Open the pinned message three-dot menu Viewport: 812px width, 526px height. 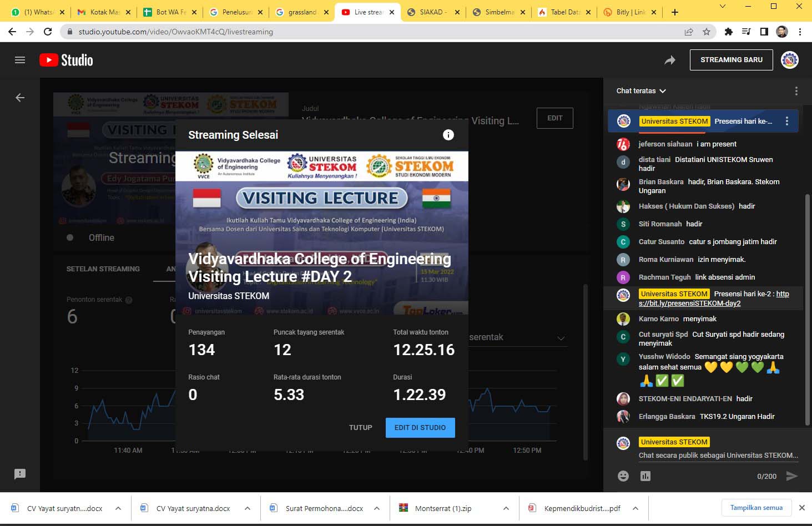(787, 121)
